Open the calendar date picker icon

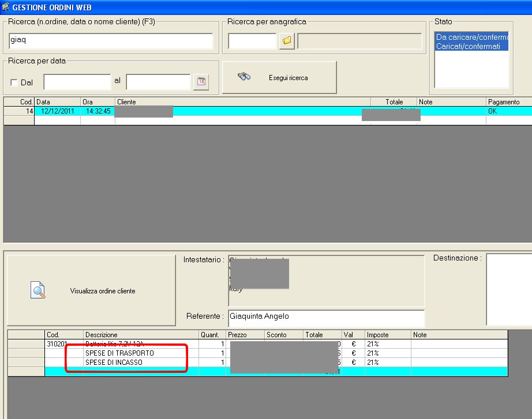pos(201,82)
